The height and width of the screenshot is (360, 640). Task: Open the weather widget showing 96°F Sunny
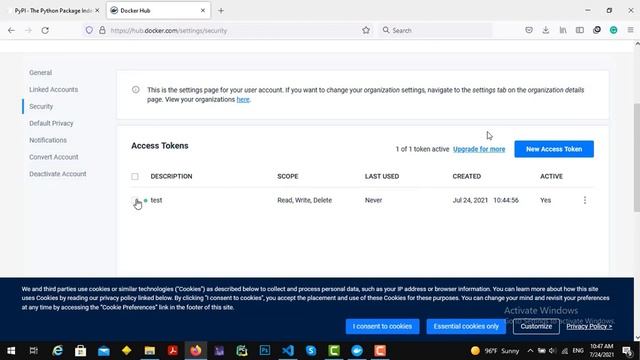pyautogui.click(x=494, y=351)
